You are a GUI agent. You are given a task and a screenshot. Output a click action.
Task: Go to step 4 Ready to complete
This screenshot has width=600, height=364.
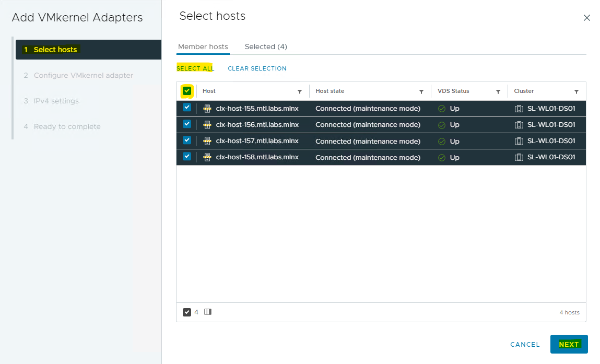[62, 127]
